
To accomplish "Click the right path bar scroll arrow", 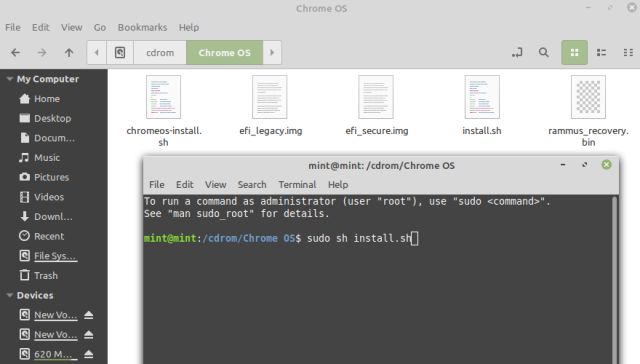I will coord(272,53).
